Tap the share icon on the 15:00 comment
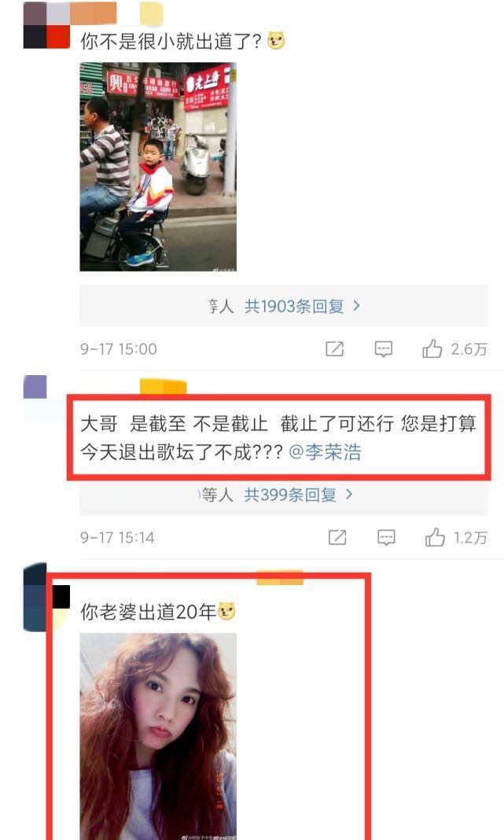Image resolution: width=504 pixels, height=840 pixels. [335, 349]
